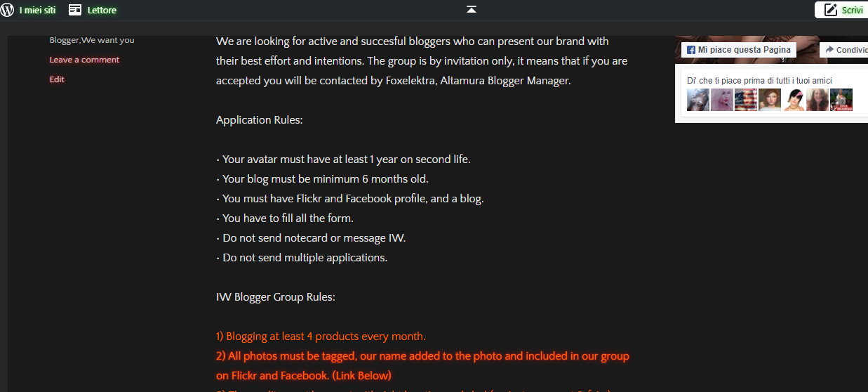Click the American flag friend thumbnail
868x392 pixels.
click(x=746, y=100)
